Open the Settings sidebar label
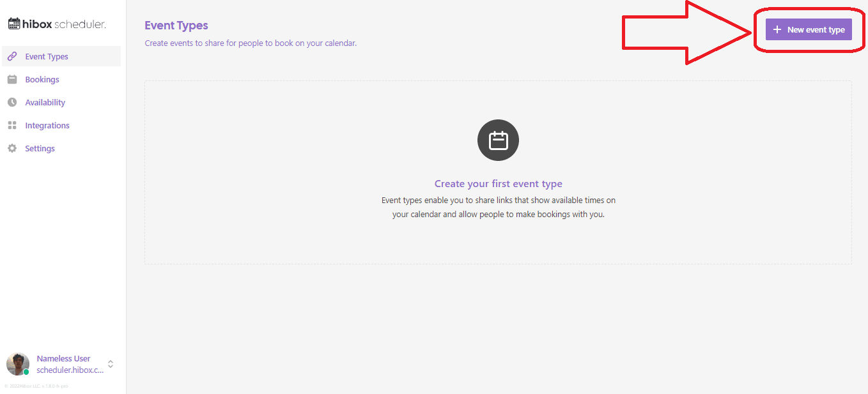The height and width of the screenshot is (394, 868). tap(40, 149)
